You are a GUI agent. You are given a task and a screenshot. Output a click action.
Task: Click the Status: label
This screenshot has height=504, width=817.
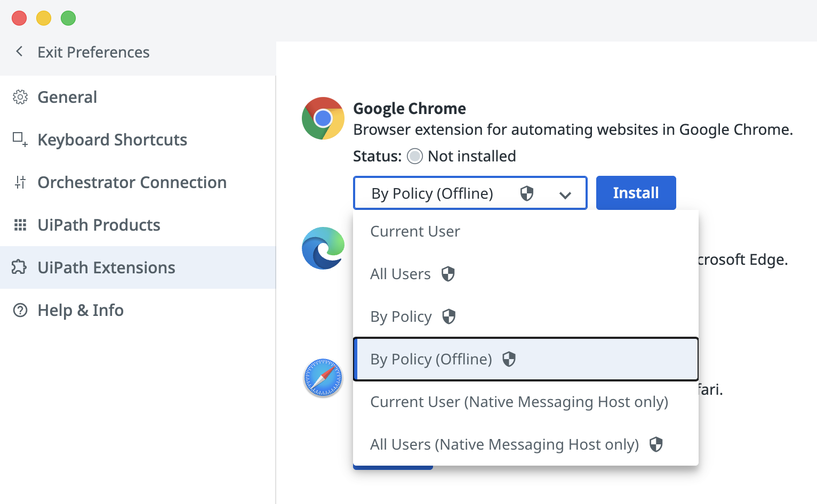click(377, 156)
